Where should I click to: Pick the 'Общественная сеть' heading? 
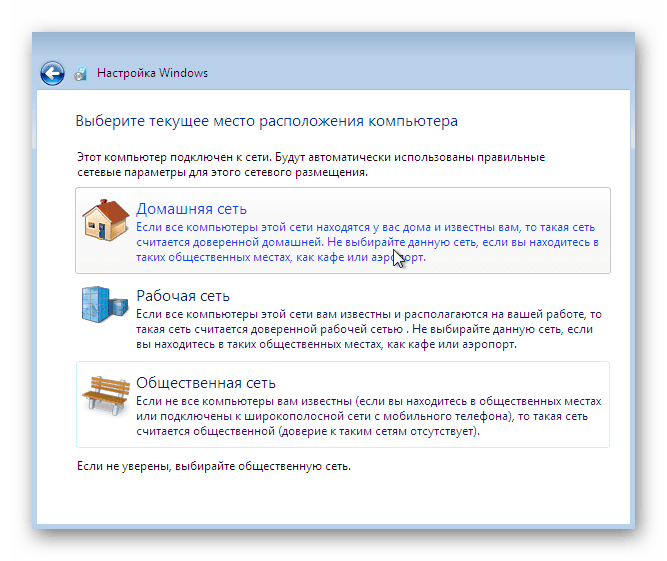click(206, 383)
